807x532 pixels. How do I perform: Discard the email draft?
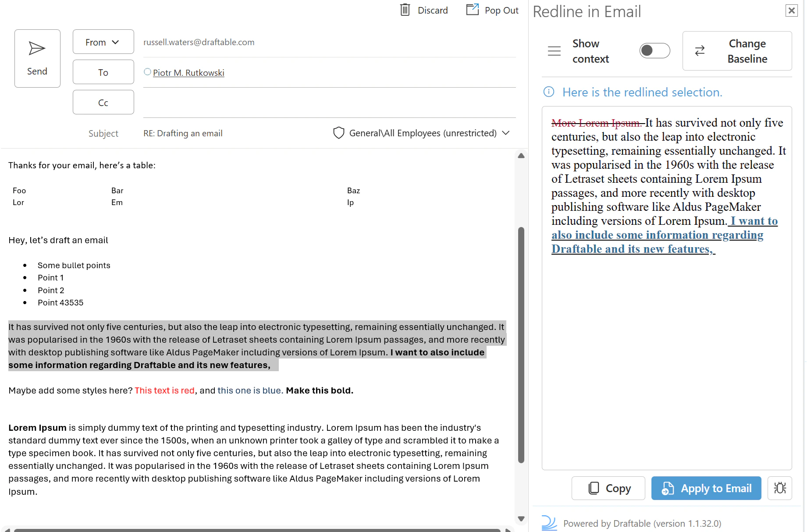[424, 10]
